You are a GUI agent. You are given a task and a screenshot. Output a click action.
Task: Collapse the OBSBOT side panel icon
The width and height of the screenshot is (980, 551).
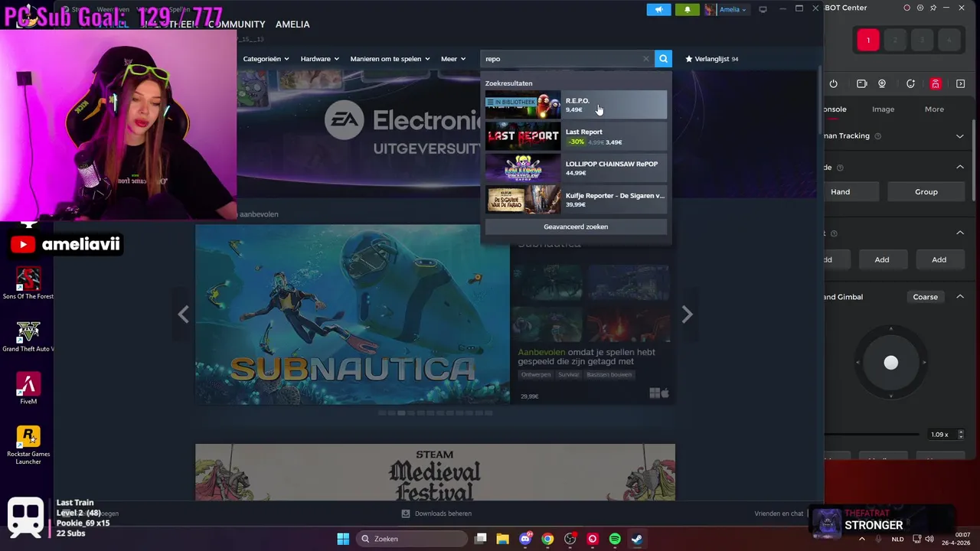961,83
